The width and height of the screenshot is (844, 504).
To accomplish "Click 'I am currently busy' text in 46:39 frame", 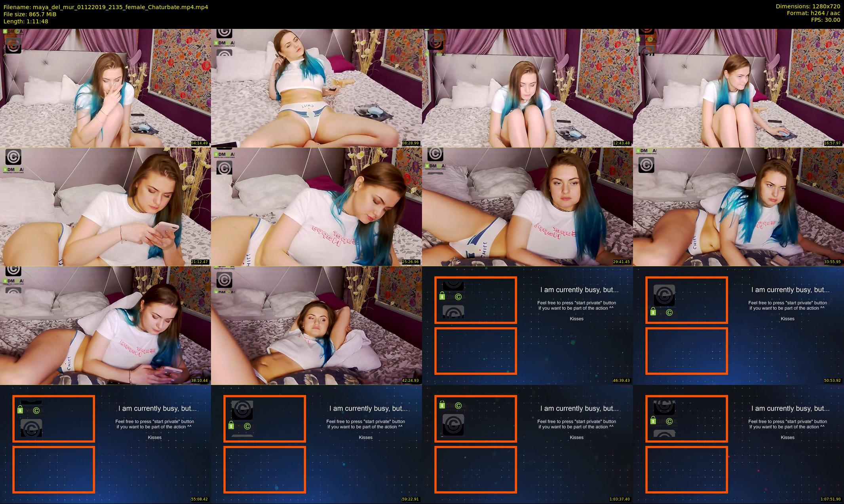I will click(579, 290).
